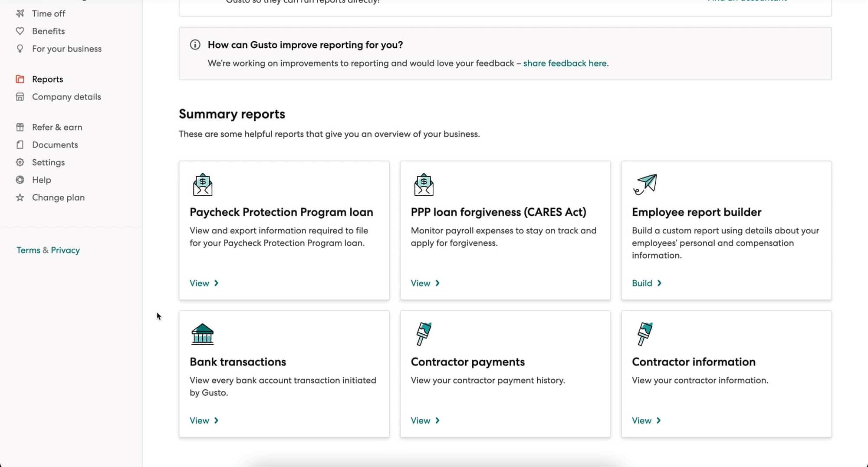Screen dimensions: 868x467
Task: Open Company details from the sidebar
Action: click(x=66, y=96)
